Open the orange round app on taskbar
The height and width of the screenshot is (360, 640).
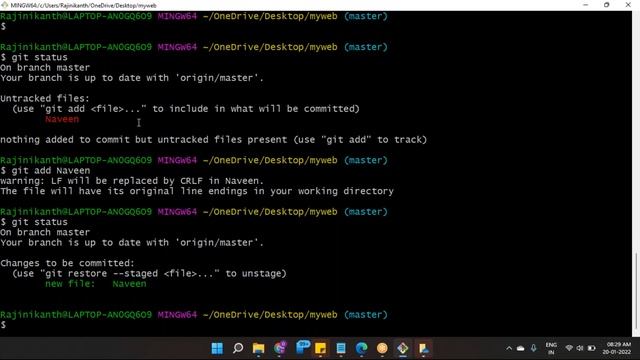tap(382, 348)
